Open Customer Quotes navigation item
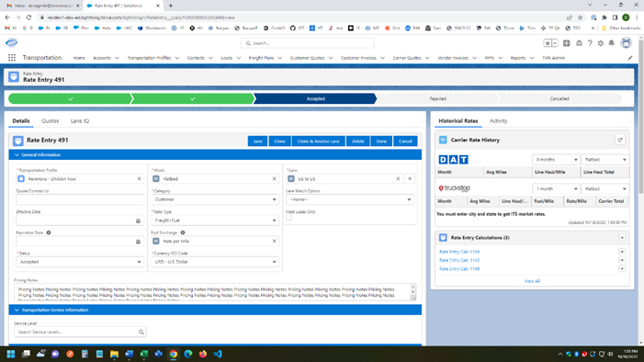 [307, 58]
